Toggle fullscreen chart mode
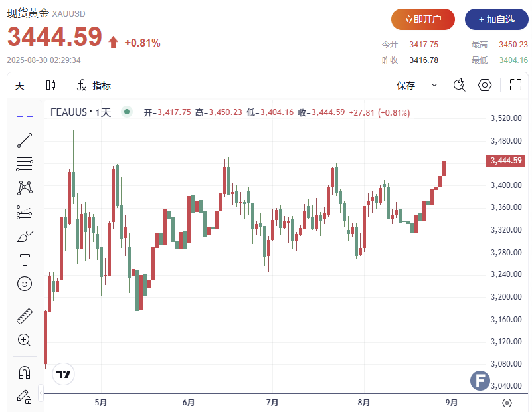The height and width of the screenshot is (412, 532). 515,85
